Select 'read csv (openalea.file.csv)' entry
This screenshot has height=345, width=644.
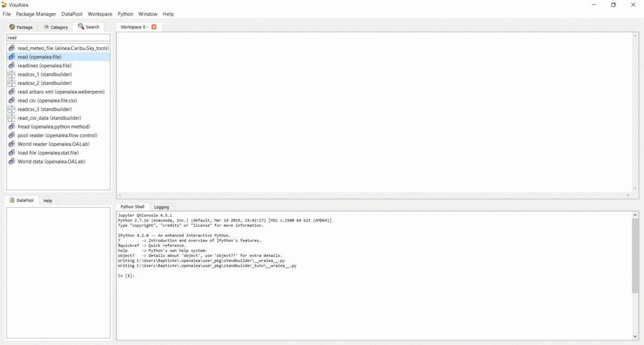58,100
